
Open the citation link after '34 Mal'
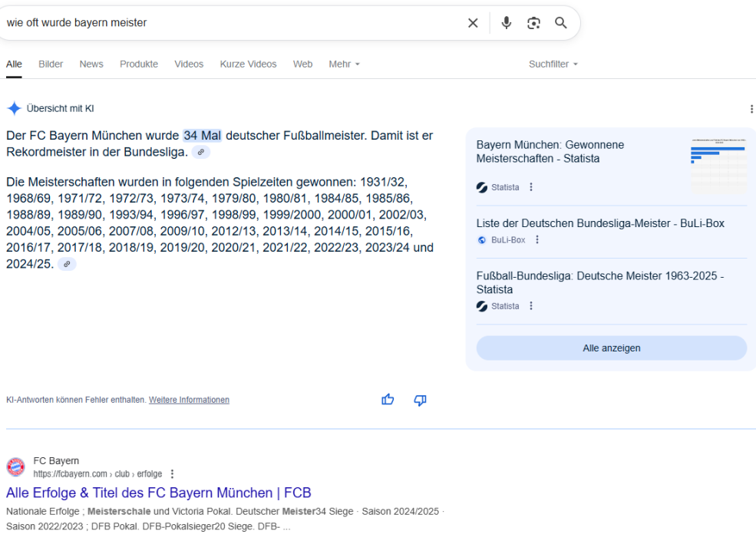point(201,152)
